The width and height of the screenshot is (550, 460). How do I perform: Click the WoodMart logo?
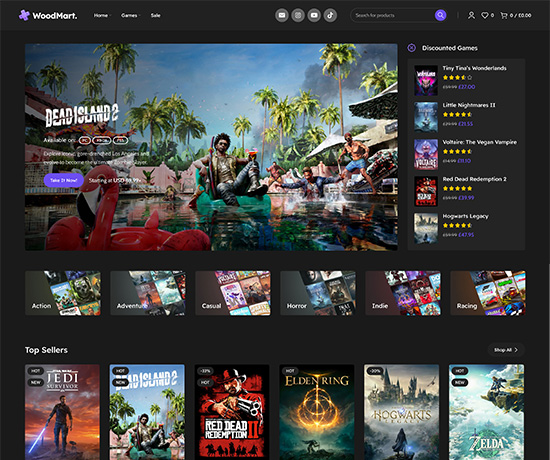pos(48,15)
